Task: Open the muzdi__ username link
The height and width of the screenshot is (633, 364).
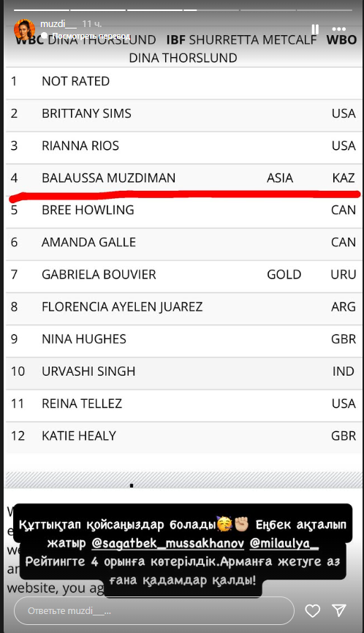Action: 58,24
